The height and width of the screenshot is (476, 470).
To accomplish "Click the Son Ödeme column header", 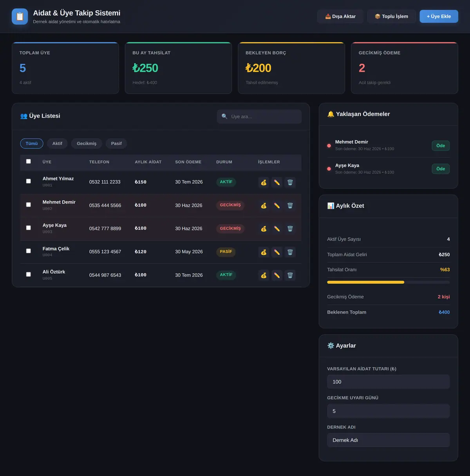I will pyautogui.click(x=188, y=162).
